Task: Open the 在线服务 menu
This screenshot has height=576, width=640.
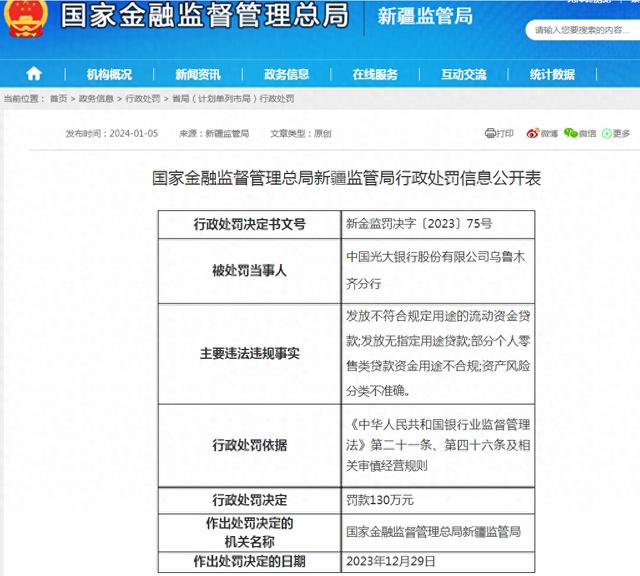Action: [x=375, y=74]
